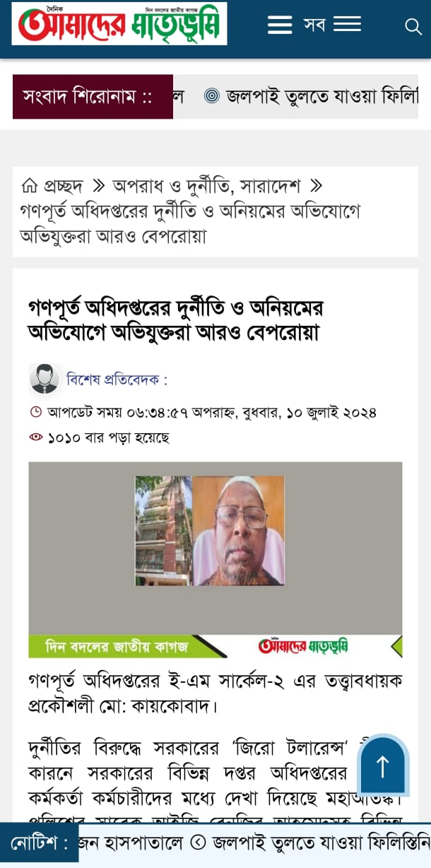Image resolution: width=431 pixels, height=868 pixels.
Task: Open the article featured image
Action: [x=215, y=560]
